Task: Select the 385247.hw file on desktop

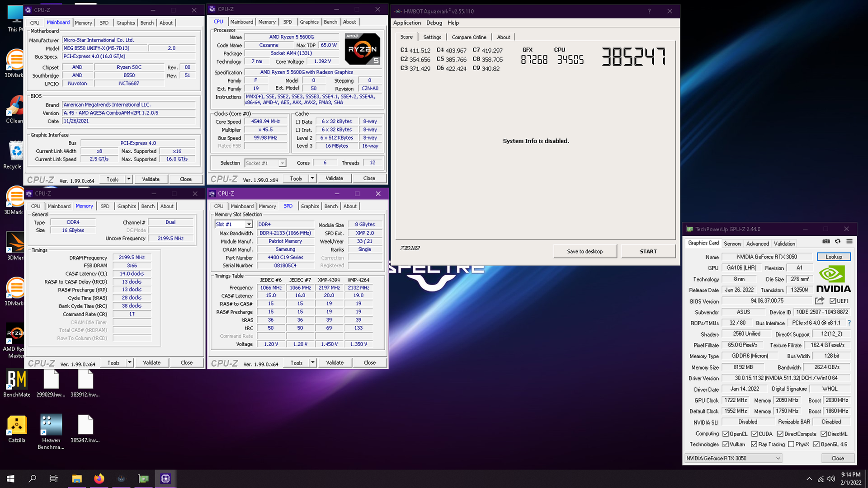Action: point(85,429)
